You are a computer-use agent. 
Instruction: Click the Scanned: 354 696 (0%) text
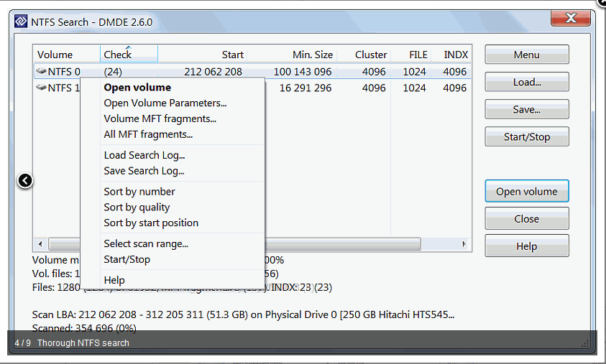pyautogui.click(x=84, y=329)
